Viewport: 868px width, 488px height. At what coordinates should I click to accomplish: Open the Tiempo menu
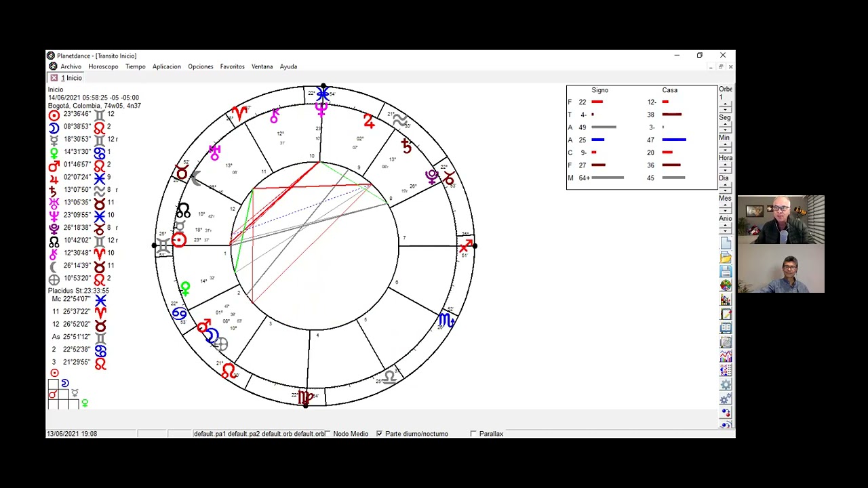tap(135, 66)
